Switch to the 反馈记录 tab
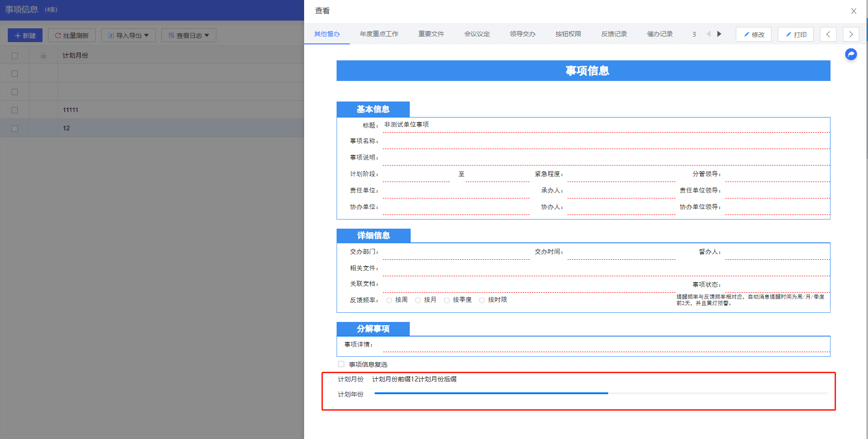 pos(614,34)
